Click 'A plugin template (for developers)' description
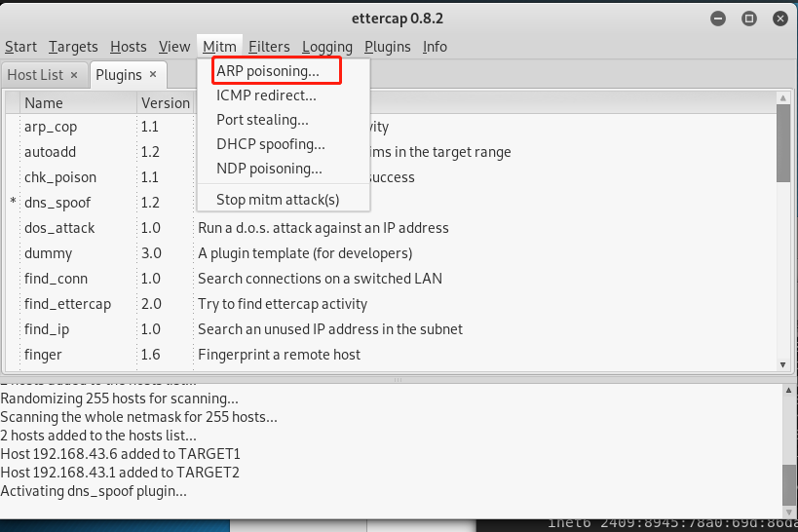Screen dimensions: 798x532 [305, 253]
